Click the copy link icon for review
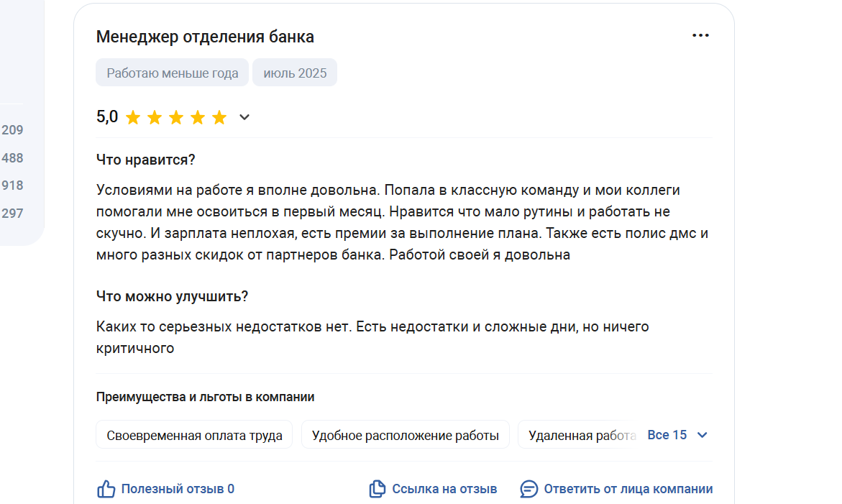 click(x=377, y=489)
